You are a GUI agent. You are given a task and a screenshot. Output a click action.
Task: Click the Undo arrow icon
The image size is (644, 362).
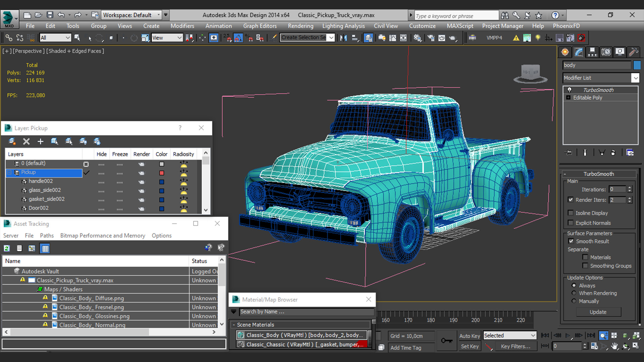coord(61,15)
